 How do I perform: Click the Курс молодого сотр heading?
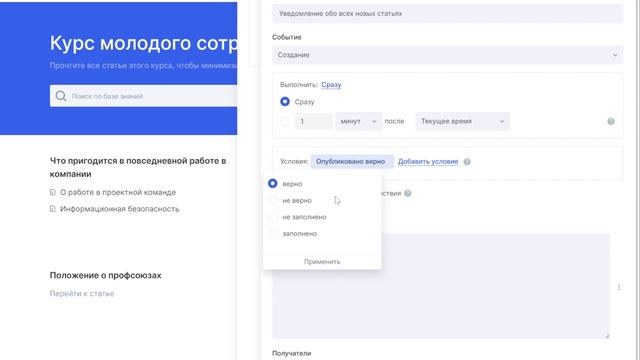143,43
